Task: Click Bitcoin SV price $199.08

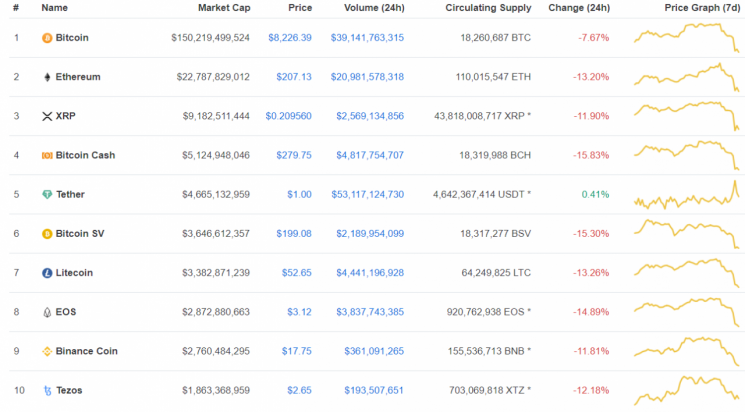Action: (x=294, y=234)
